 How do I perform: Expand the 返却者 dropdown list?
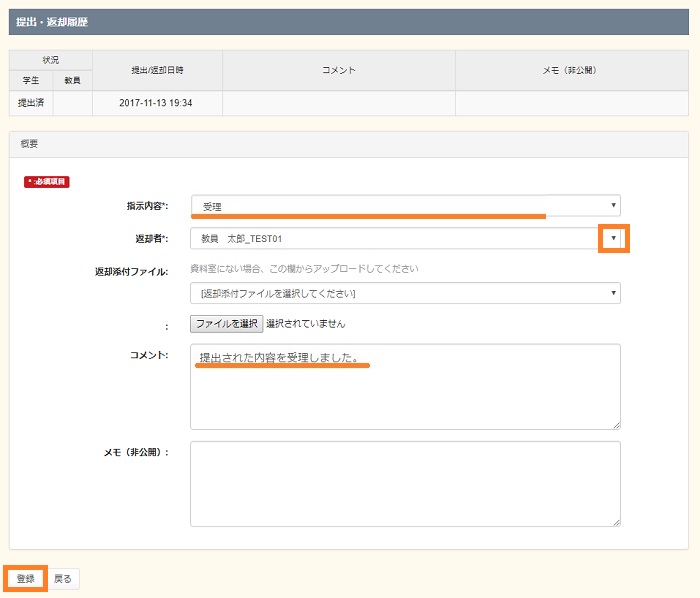pos(613,238)
